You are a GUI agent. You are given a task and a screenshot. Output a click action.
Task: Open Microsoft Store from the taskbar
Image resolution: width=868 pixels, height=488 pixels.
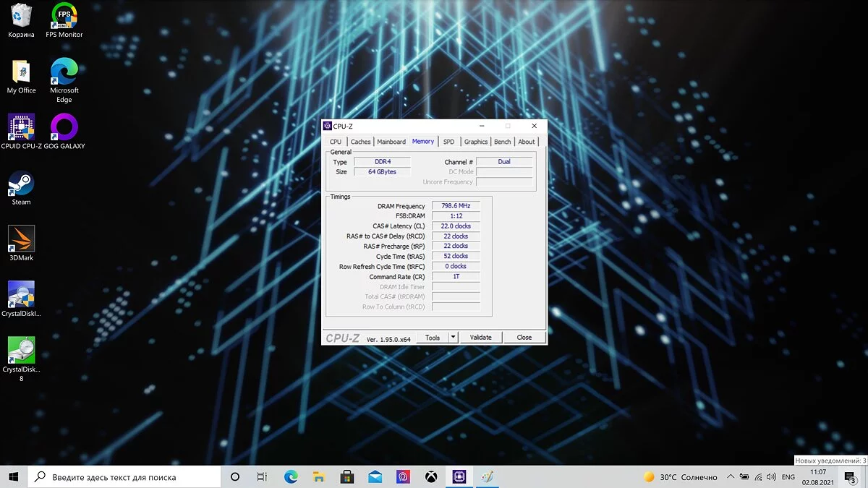(x=347, y=477)
